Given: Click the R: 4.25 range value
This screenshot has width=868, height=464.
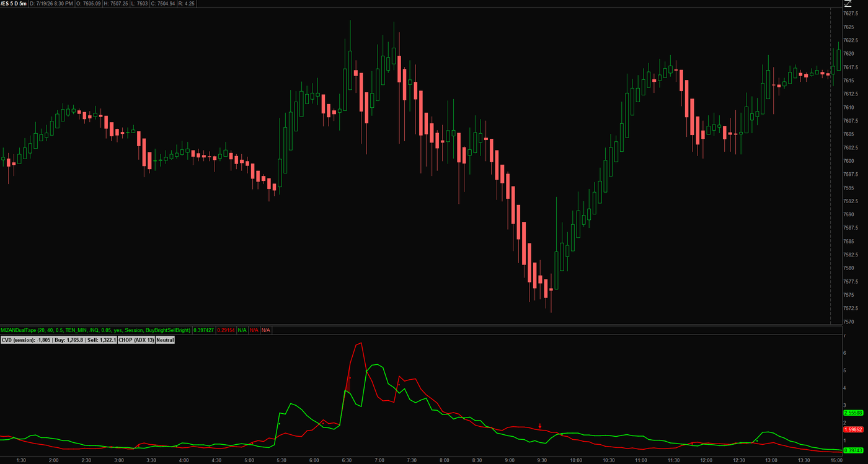Looking at the screenshot, I should 186,4.
